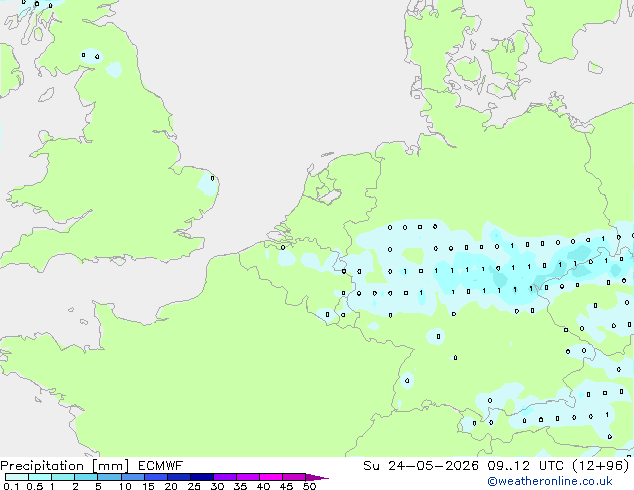The width and height of the screenshot is (634, 490).
Task: Click the legend value '10'
Action: pyautogui.click(x=125, y=486)
